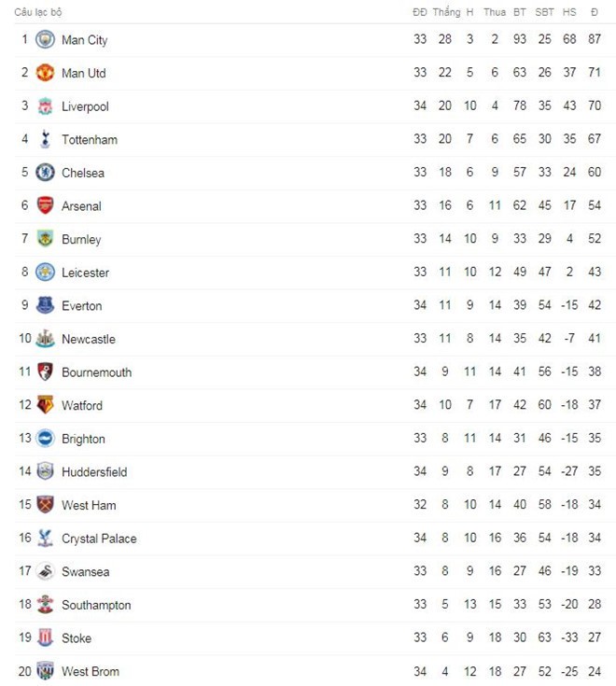Click the Câu lạc bộ column header
The image size is (616, 686).
coord(38,12)
